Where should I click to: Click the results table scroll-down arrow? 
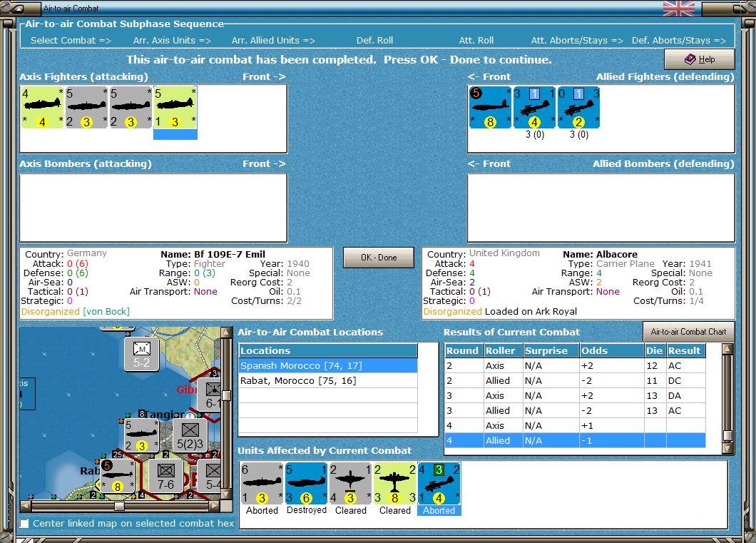point(727,449)
